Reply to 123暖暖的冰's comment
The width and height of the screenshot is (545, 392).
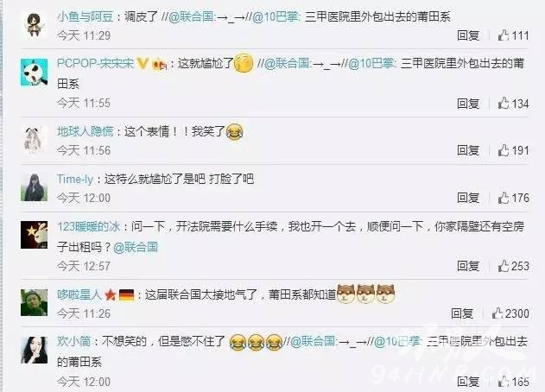click(x=468, y=266)
